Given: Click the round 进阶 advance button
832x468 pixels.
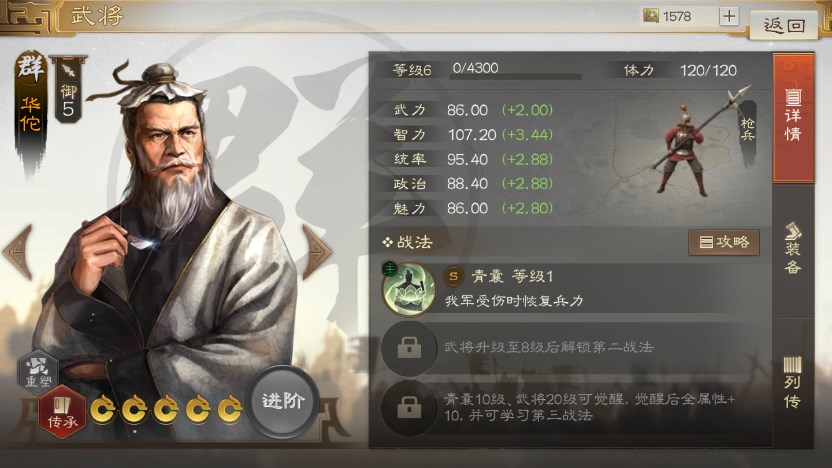Looking at the screenshot, I should (x=282, y=401).
